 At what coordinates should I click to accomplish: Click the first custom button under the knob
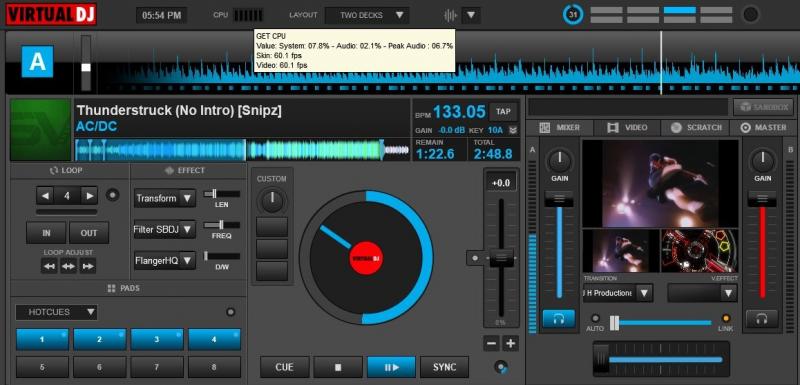point(272,227)
